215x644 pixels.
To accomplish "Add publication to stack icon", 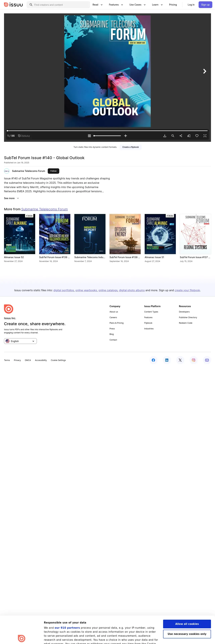I will coord(189,136).
